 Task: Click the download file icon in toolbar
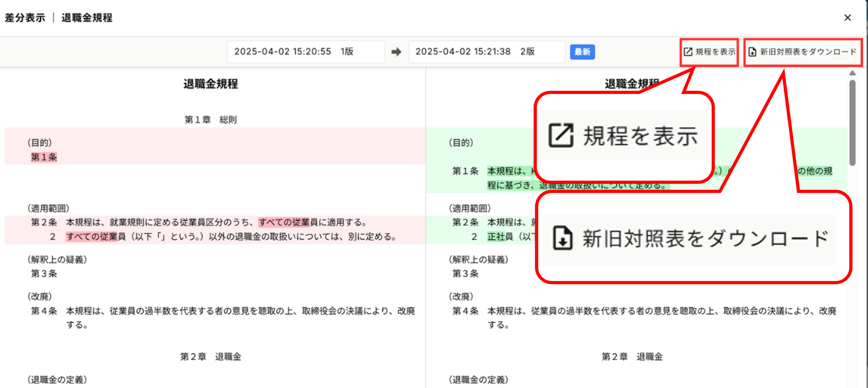pyautogui.click(x=752, y=52)
